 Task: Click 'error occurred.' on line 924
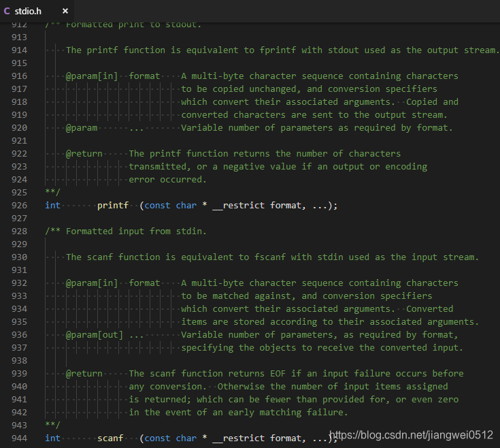(168, 180)
